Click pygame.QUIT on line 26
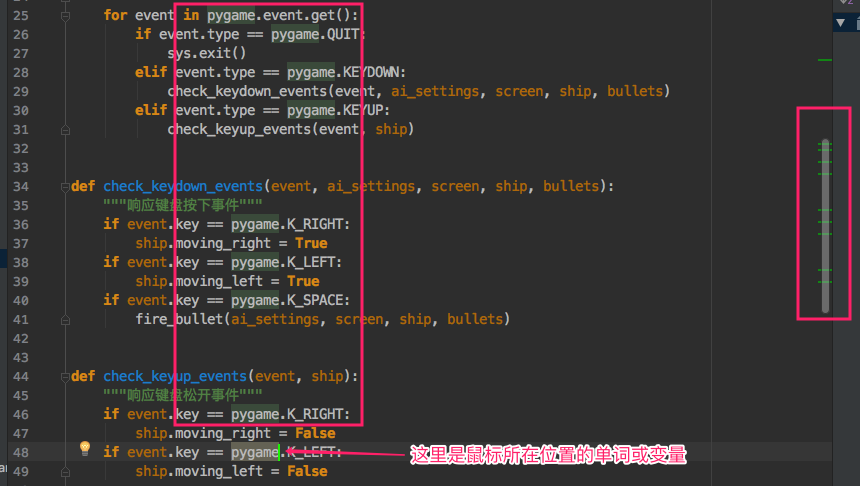The width and height of the screenshot is (860, 486). pos(315,35)
